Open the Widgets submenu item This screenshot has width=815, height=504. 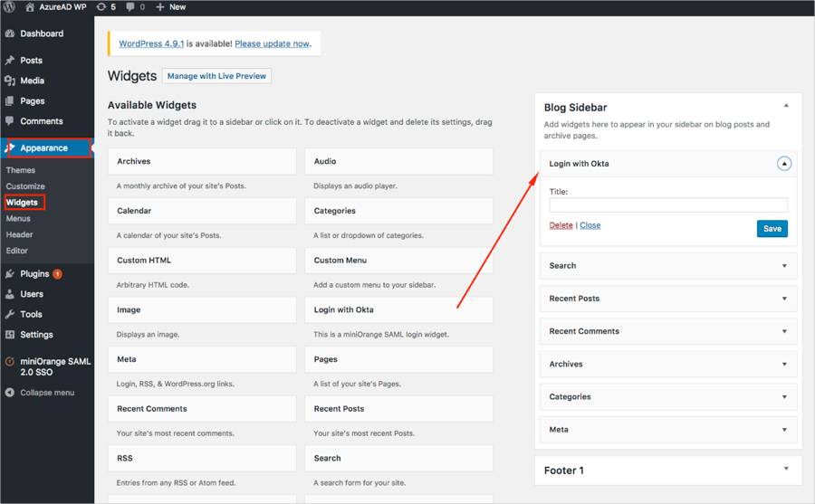pyautogui.click(x=22, y=203)
